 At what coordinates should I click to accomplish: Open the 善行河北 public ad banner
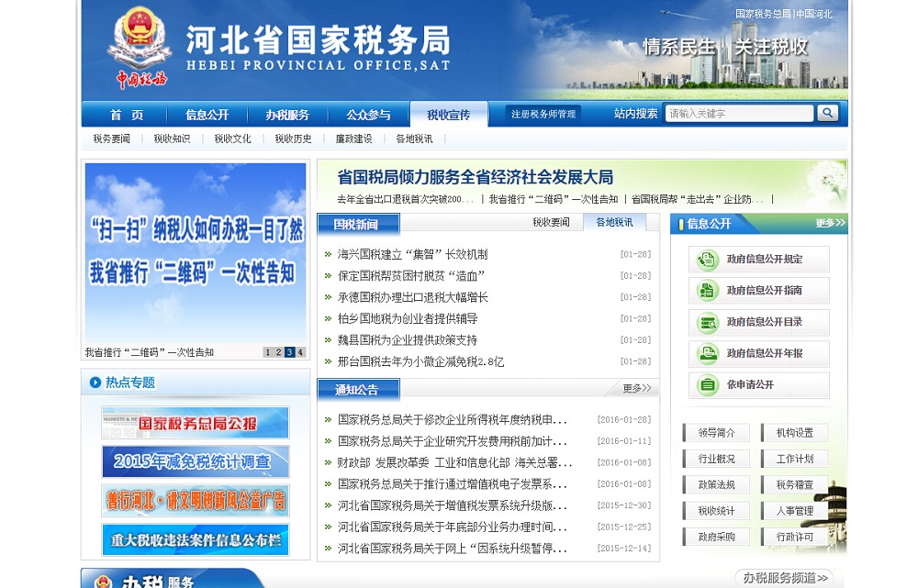click(196, 500)
